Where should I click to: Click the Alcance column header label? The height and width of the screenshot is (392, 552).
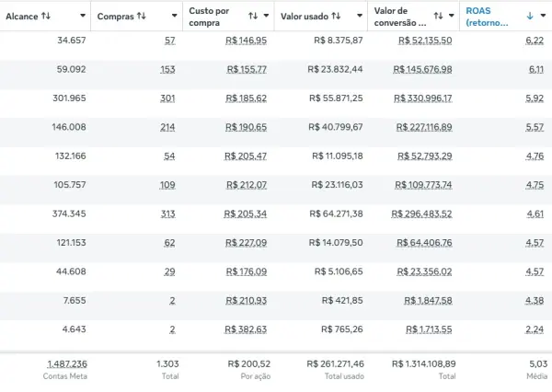(22, 17)
